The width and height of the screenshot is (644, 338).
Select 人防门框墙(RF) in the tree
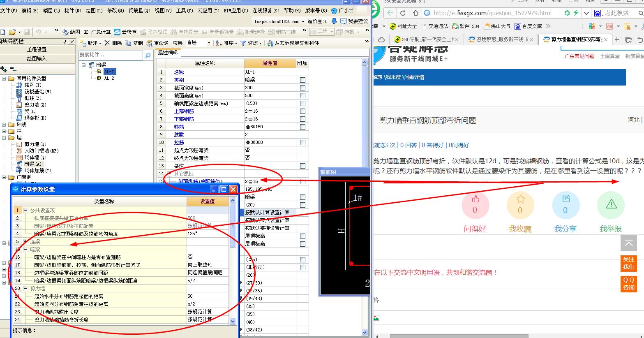pos(42,151)
